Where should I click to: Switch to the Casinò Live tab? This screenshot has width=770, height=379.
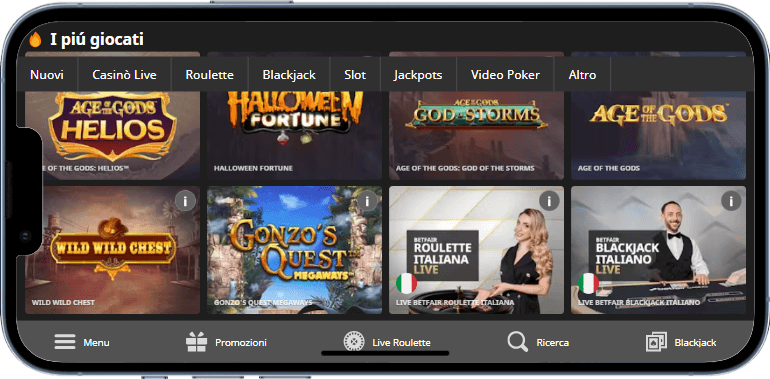(x=125, y=75)
